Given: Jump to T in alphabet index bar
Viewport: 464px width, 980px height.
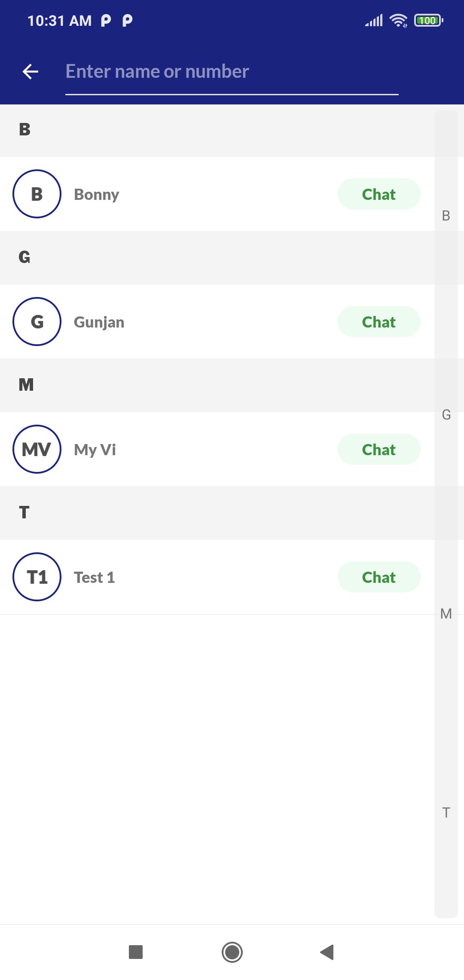Looking at the screenshot, I should click(x=446, y=813).
